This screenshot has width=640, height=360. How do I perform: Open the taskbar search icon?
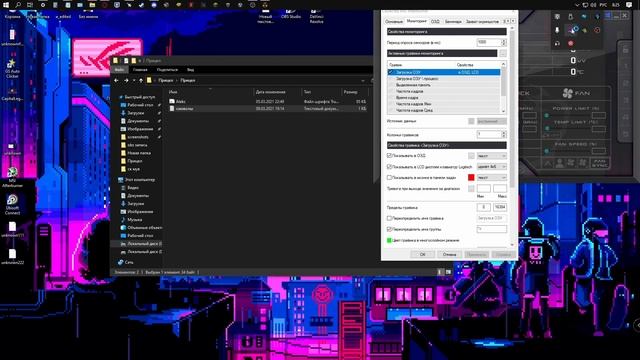[x=18, y=5]
